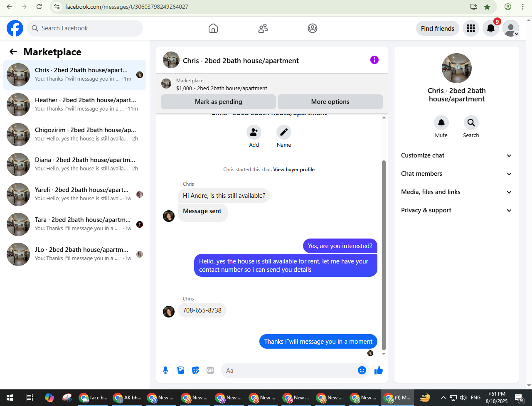Viewport: 532px width, 406px height.
Task: Click the 'Thanks i"will message you' sent bubble
Action: 318,342
